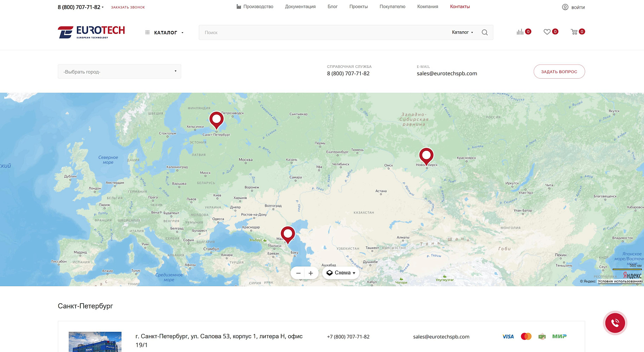Zoom out the map with minus button
This screenshot has width=644, height=352.
coord(298,273)
